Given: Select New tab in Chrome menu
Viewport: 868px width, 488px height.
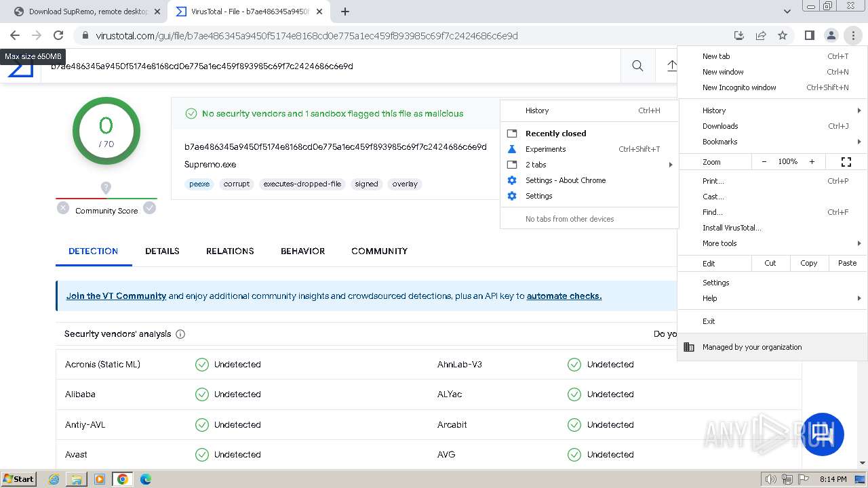Looking at the screenshot, I should [772, 56].
